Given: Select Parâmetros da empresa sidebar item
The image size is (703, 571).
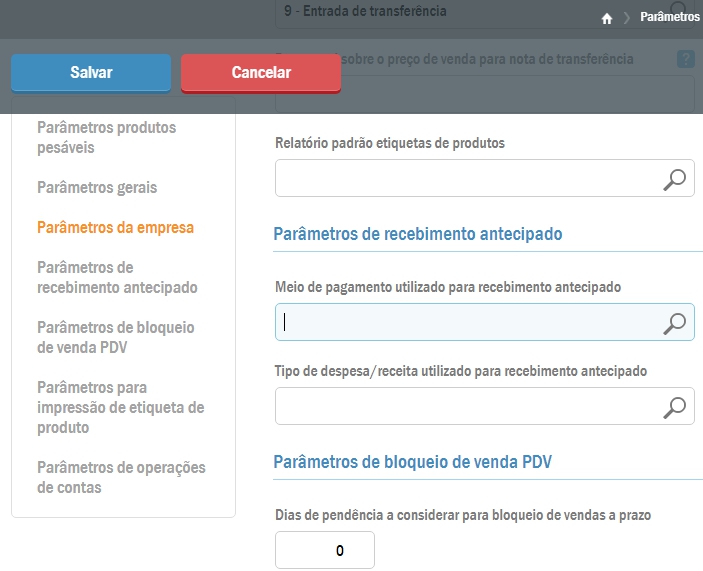Looking at the screenshot, I should [x=115, y=227].
